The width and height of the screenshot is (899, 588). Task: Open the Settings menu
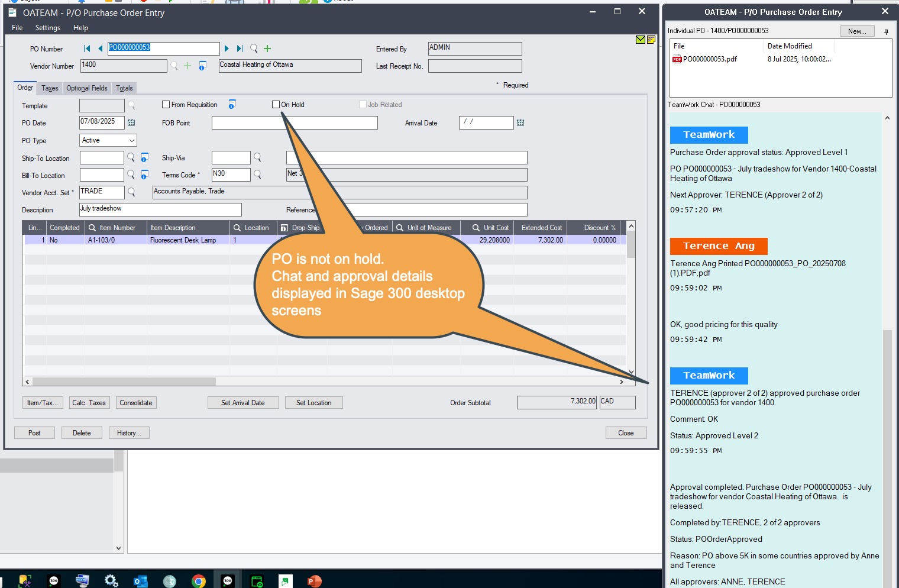[48, 28]
